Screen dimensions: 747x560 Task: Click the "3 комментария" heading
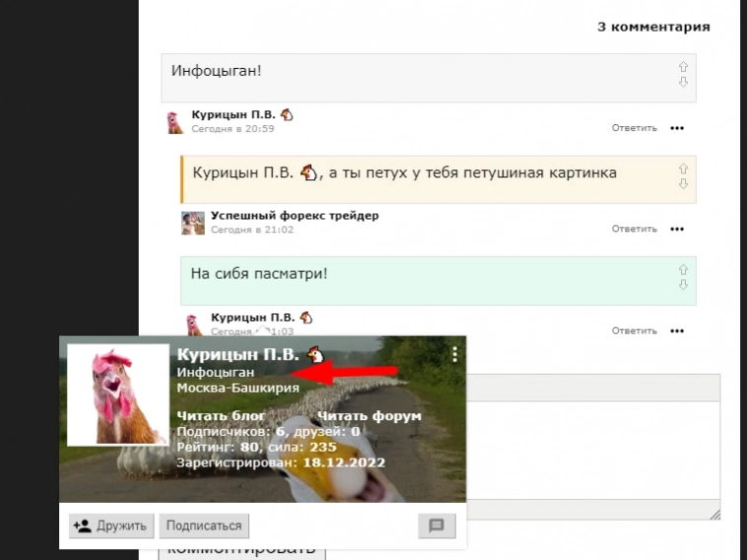point(653,27)
